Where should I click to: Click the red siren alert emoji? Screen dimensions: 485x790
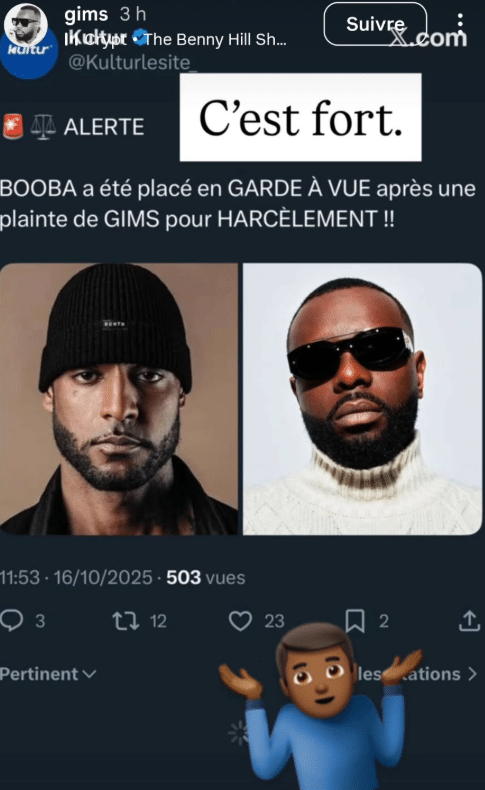coord(13,126)
